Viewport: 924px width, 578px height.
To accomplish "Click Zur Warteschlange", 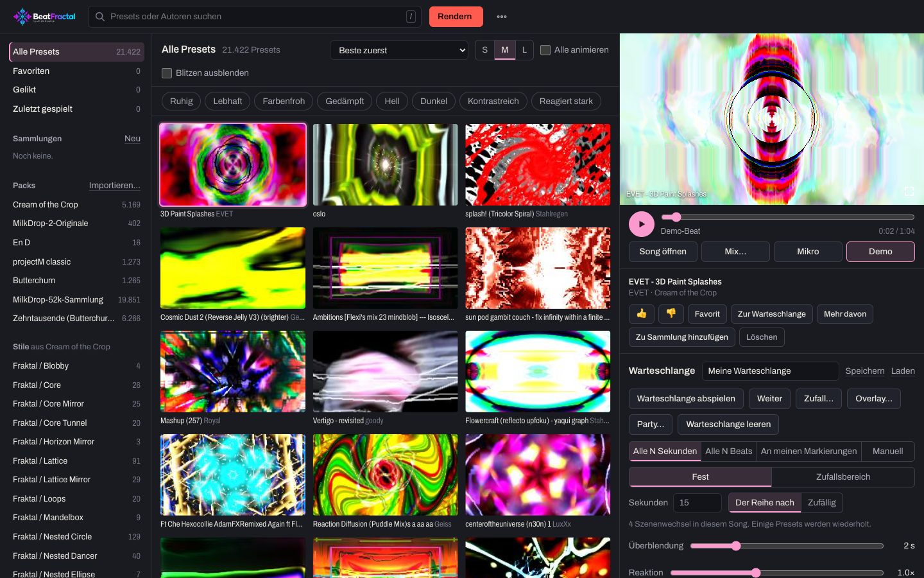I will [772, 314].
